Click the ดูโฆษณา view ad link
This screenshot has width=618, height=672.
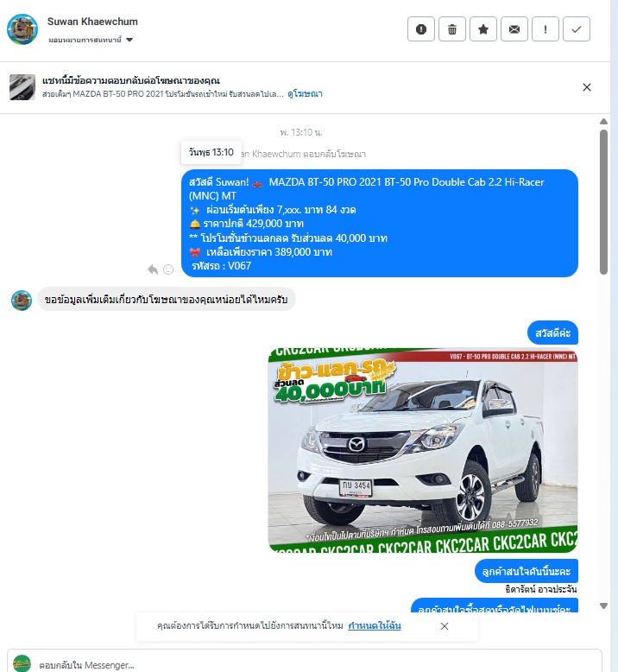pos(305,94)
